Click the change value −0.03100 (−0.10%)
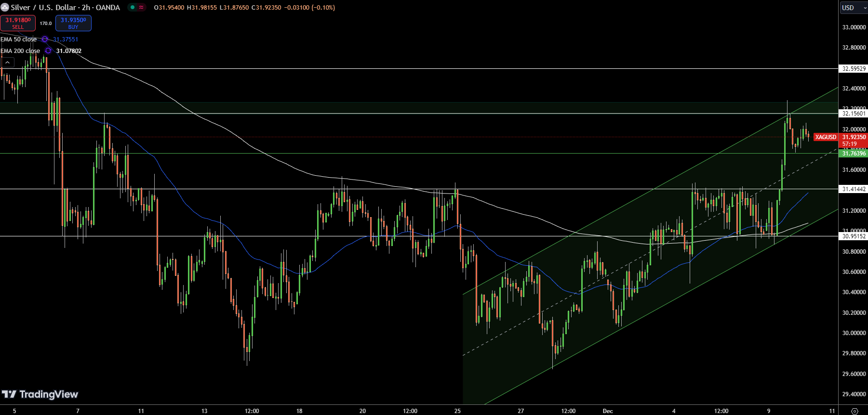Image resolution: width=868 pixels, height=415 pixels. point(309,8)
